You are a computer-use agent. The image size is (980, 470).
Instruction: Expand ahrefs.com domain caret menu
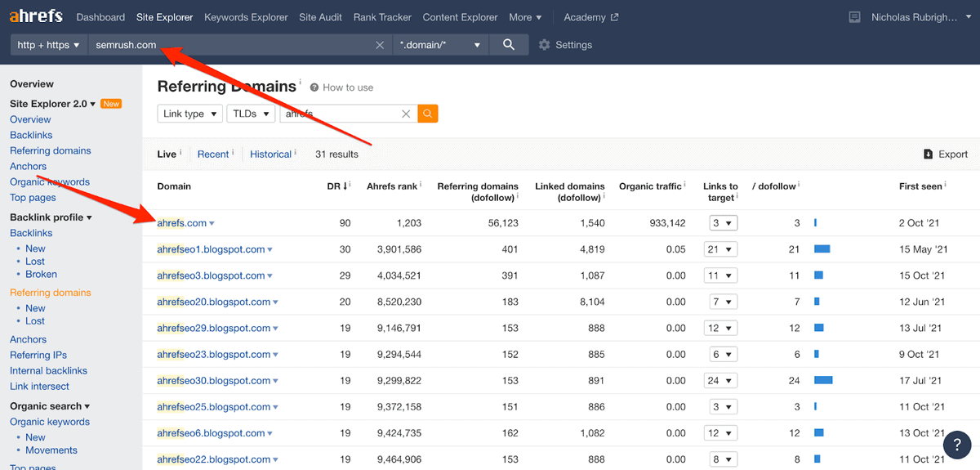212,224
